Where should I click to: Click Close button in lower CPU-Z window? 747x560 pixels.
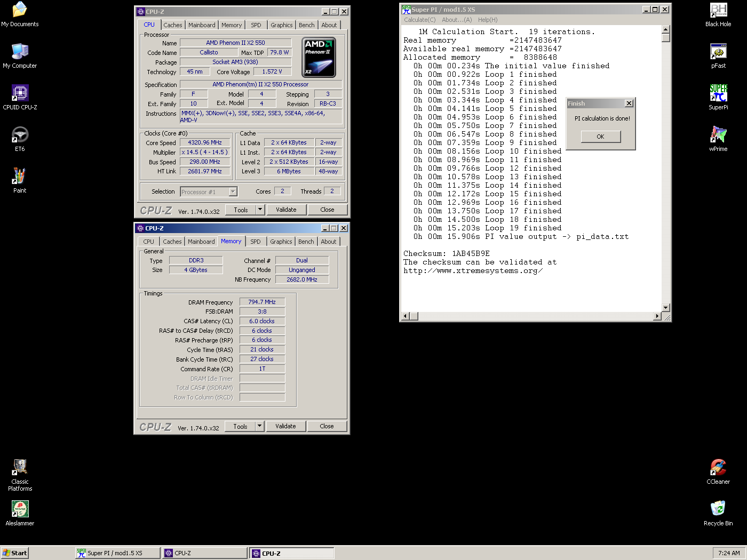327,426
